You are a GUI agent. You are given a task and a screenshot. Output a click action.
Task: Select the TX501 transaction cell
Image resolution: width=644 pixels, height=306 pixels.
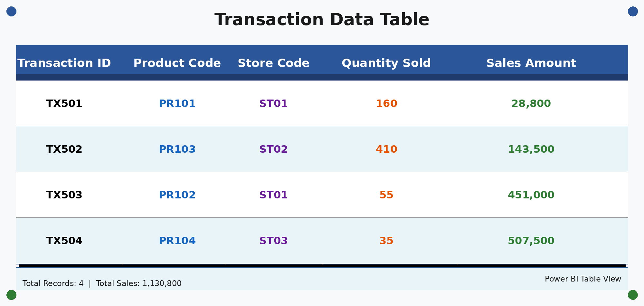pos(64,104)
